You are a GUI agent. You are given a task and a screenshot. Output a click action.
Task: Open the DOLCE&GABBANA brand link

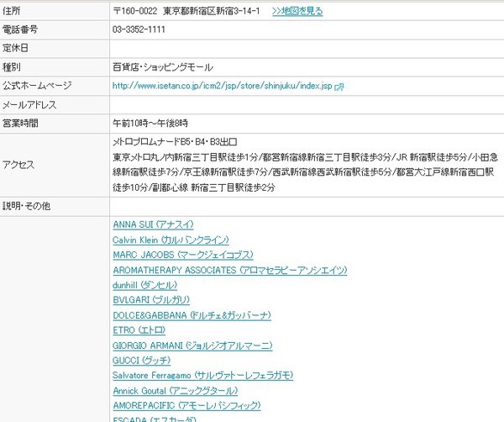tap(192, 315)
